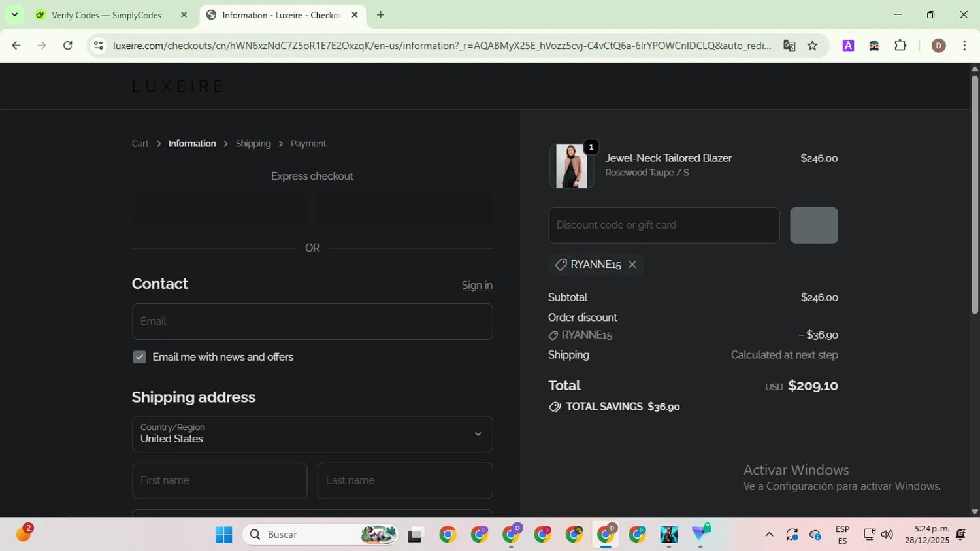This screenshot has width=980, height=551.
Task: Go to Shipping breadcrumb step
Action: 253,144
